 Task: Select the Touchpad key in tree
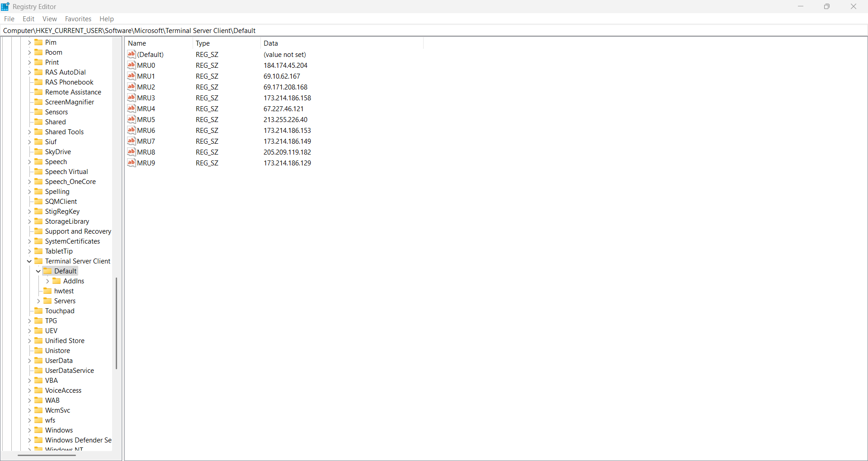[x=60, y=311]
